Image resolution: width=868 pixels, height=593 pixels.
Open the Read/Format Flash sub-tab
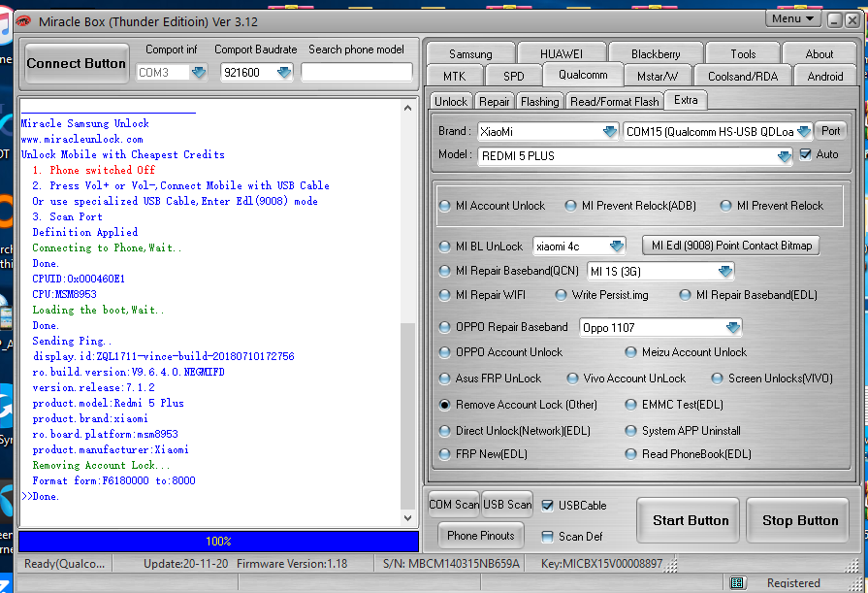(615, 101)
